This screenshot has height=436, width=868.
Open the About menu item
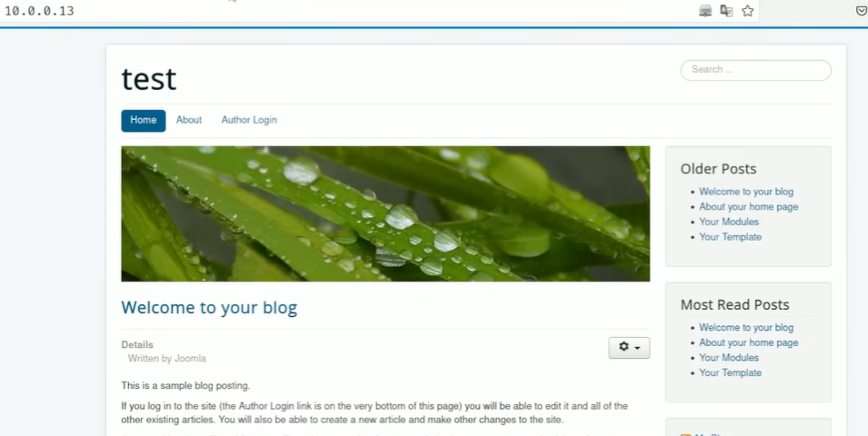[189, 120]
